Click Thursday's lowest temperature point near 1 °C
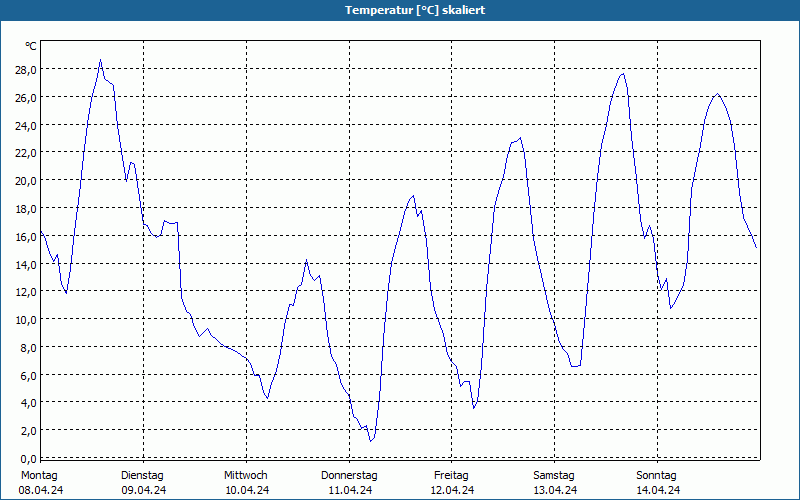The image size is (800, 500). point(370,441)
